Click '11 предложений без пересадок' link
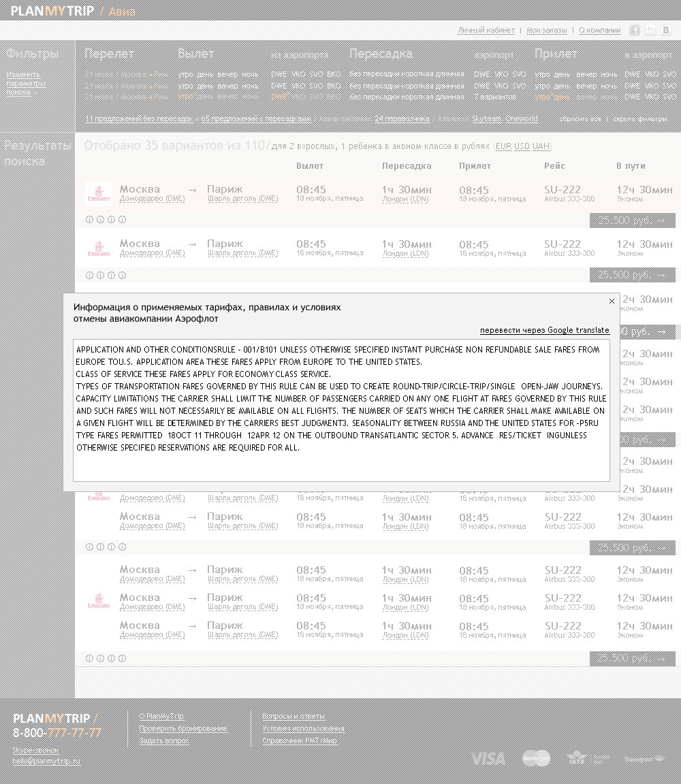This screenshot has height=784, width=681. point(139,119)
